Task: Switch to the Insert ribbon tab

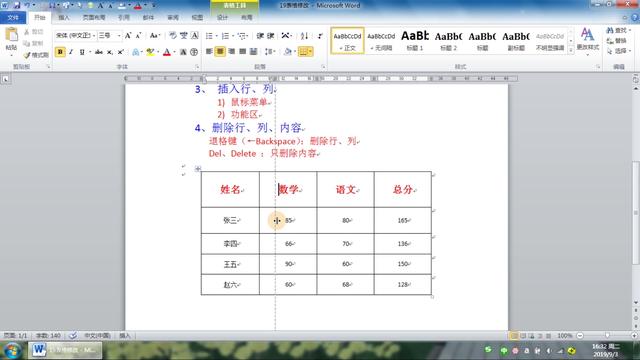Action: click(64, 18)
